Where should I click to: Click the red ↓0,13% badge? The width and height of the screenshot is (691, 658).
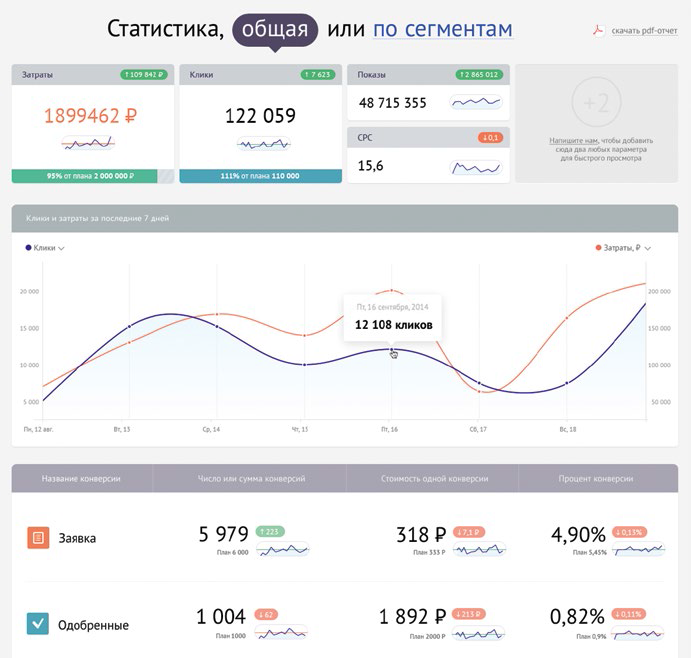click(x=629, y=532)
